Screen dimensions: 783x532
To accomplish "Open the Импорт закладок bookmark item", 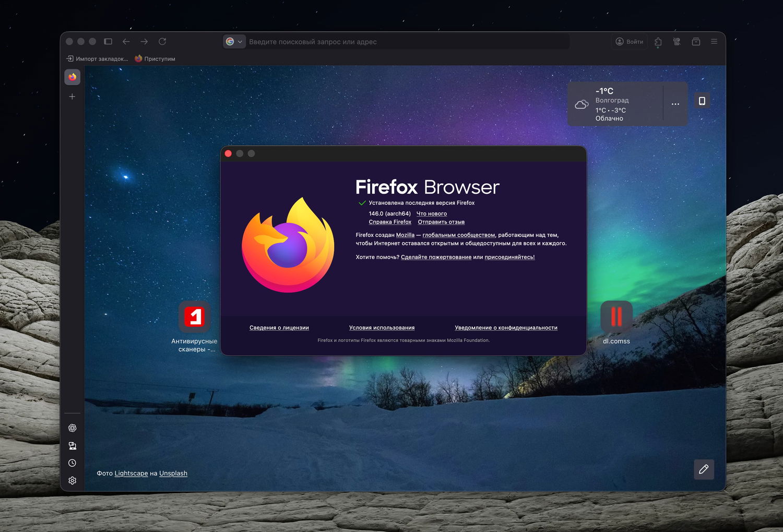I will tap(97, 58).
